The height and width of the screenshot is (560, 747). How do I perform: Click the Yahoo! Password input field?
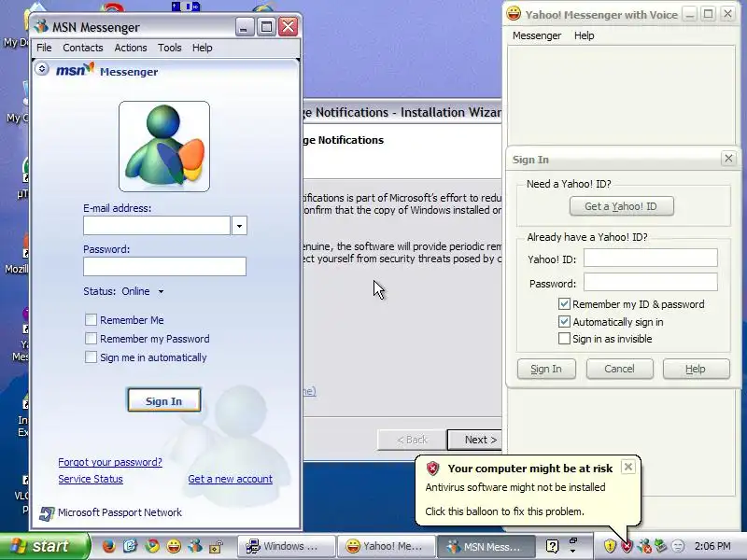click(650, 282)
